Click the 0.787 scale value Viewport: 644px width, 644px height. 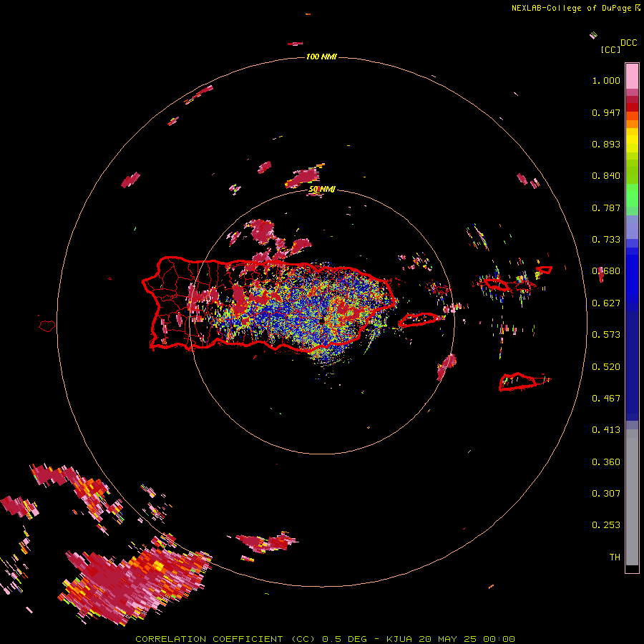pos(606,208)
